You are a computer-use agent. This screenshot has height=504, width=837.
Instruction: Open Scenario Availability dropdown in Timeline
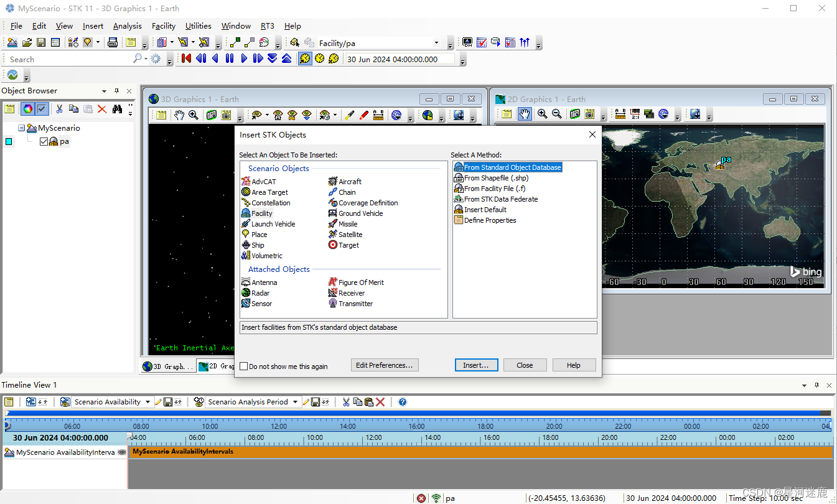[x=147, y=402]
